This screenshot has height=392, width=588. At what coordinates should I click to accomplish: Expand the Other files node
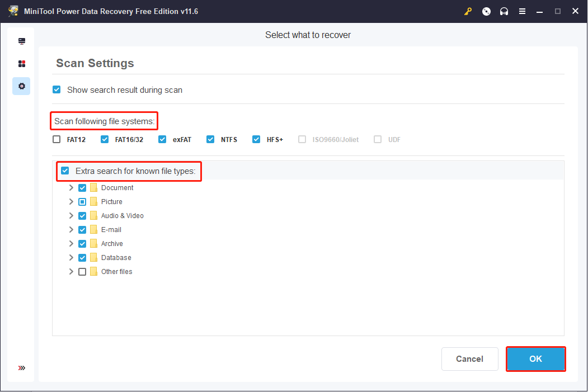coord(71,272)
